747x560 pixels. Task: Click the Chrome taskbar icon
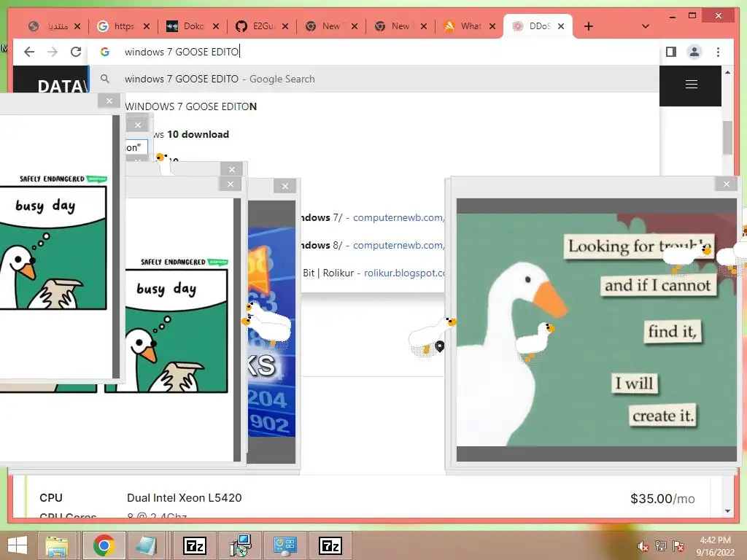pos(104,545)
